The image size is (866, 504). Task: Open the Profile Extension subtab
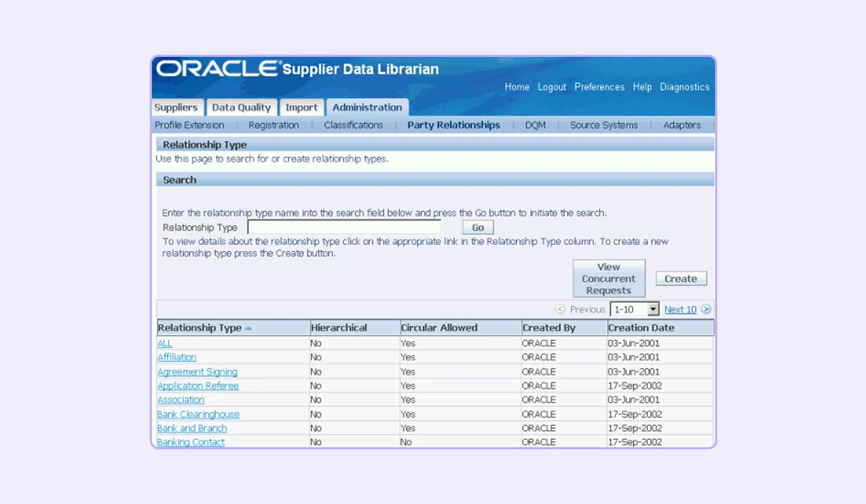pos(189,125)
